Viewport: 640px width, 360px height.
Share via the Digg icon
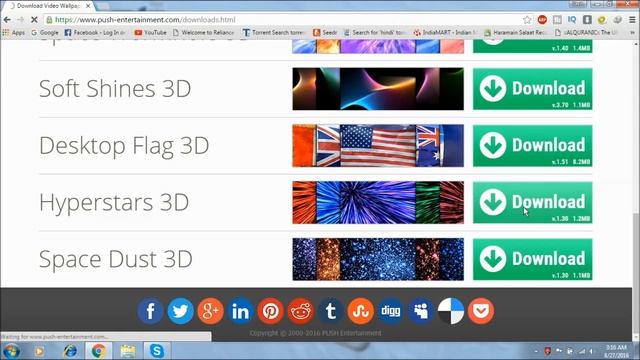pos(391,311)
